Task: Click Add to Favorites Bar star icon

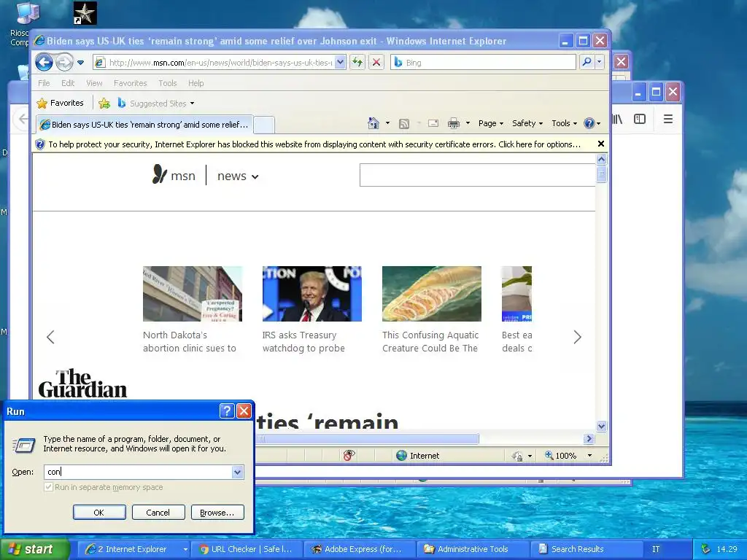Action: click(x=104, y=103)
